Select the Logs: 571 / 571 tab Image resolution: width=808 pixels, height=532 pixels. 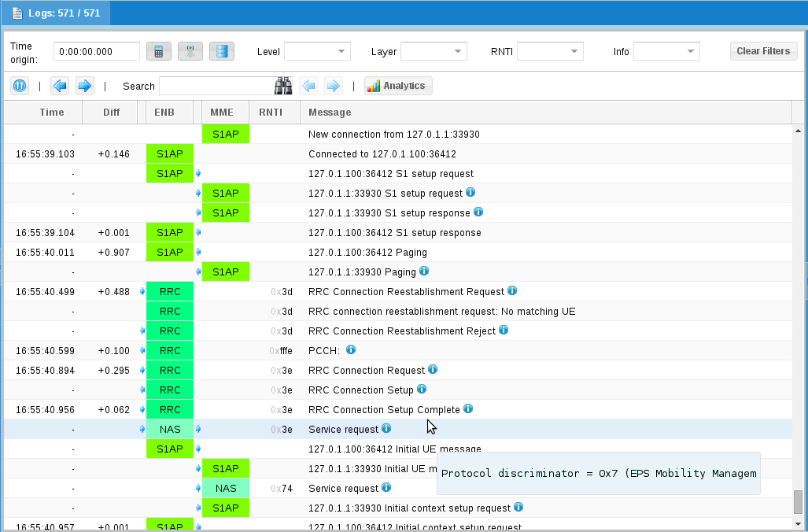click(55, 13)
